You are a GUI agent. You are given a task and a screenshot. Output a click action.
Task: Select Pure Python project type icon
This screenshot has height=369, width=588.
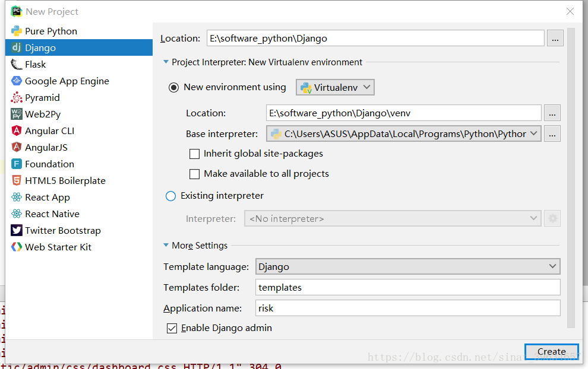point(17,31)
